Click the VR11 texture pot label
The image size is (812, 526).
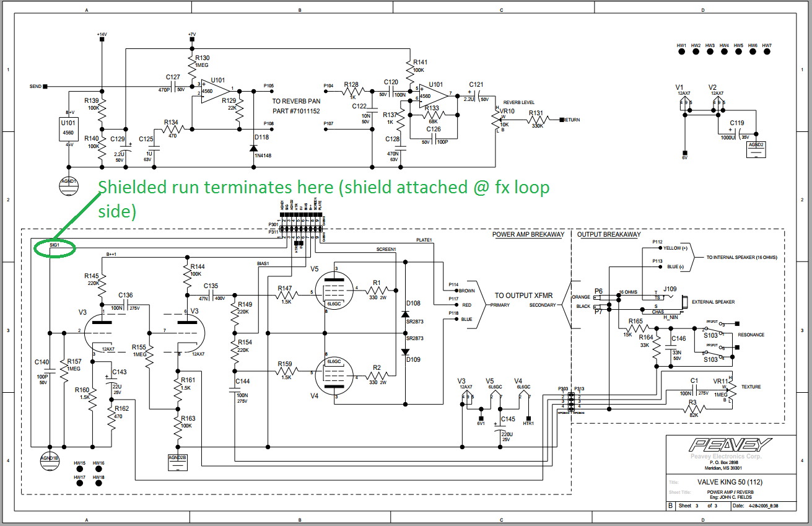(x=722, y=382)
